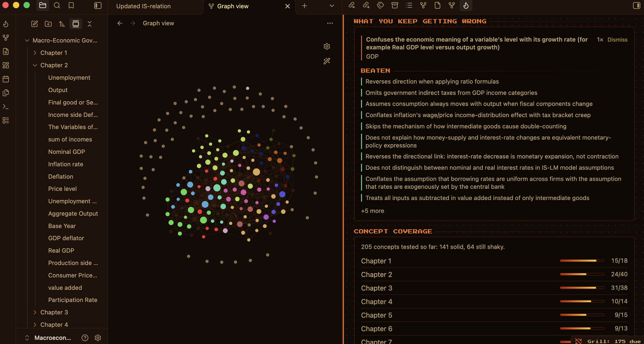The width and height of the screenshot is (644, 344).
Task: Toggle auto-reveal current file in the explorer
Action: click(76, 24)
